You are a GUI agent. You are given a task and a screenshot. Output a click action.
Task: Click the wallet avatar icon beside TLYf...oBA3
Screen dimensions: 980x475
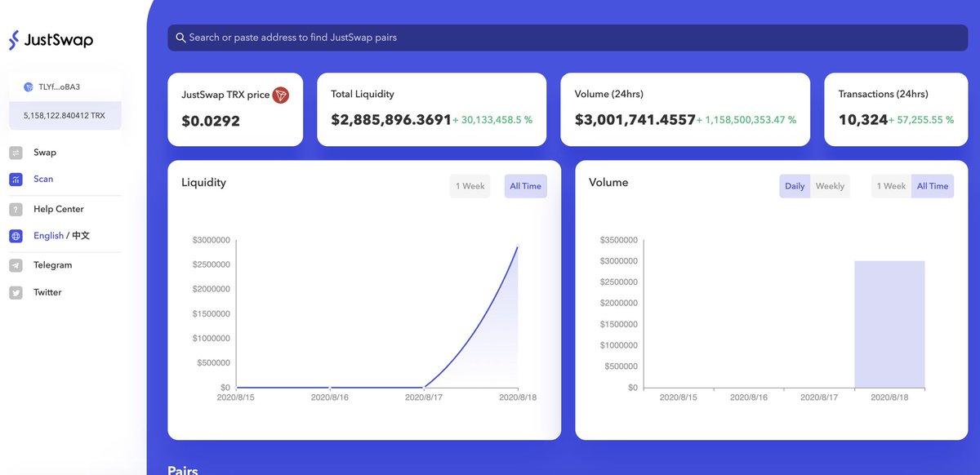(x=28, y=87)
